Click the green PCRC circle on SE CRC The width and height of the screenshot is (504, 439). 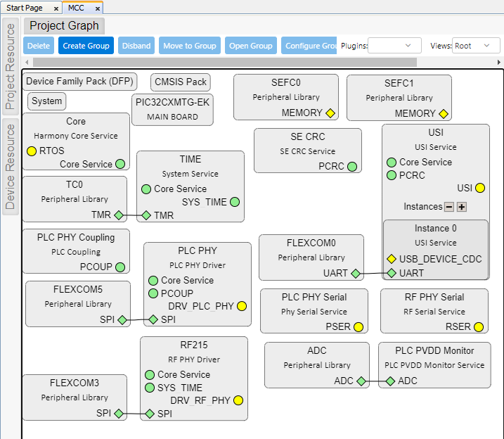(x=352, y=167)
